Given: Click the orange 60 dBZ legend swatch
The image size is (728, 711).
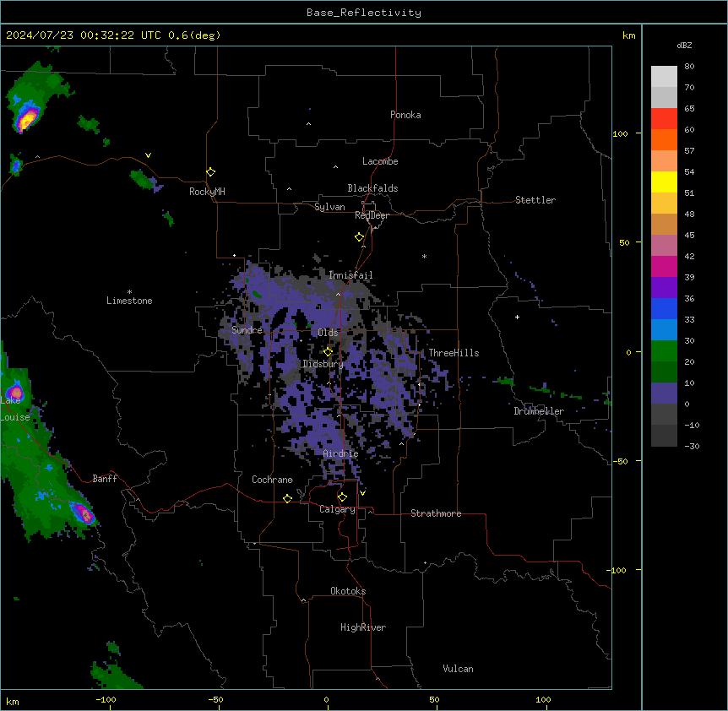Looking at the screenshot, I should pyautogui.click(x=664, y=139).
